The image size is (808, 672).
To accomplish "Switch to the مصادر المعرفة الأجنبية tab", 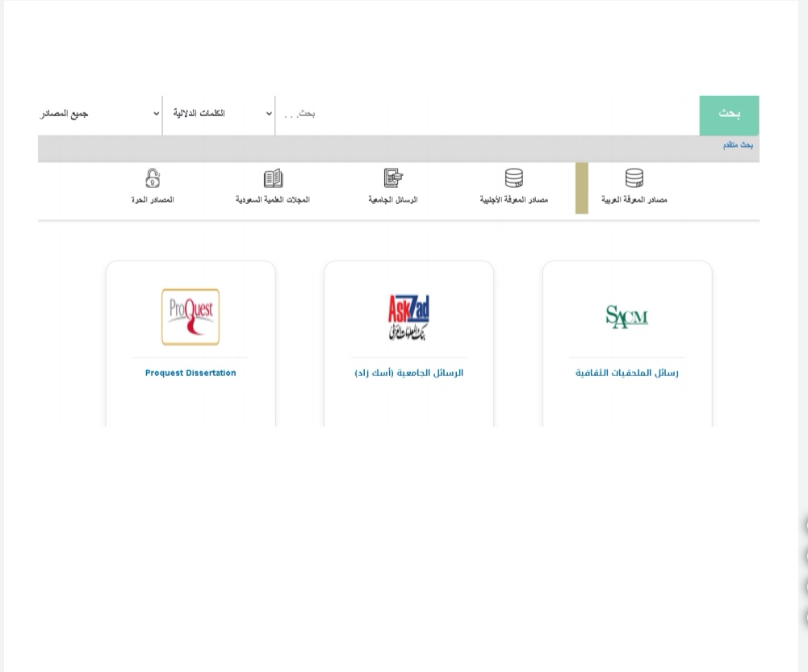I will [513, 199].
